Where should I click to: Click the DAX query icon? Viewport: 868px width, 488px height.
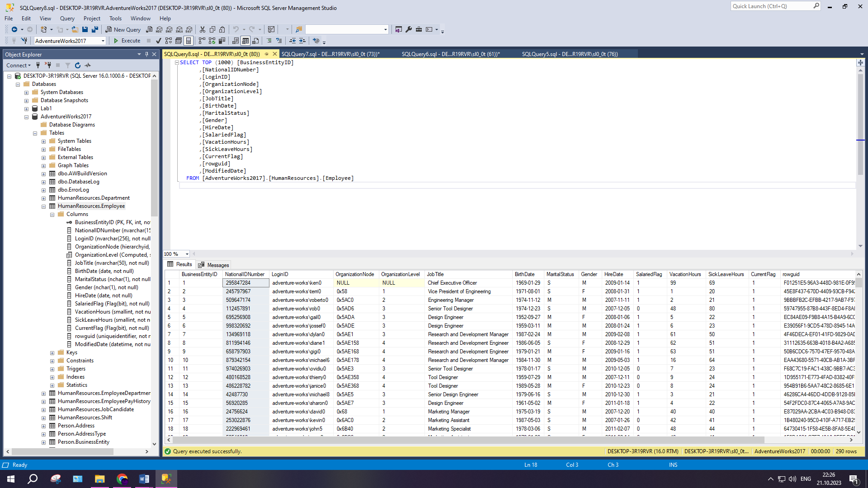point(189,30)
